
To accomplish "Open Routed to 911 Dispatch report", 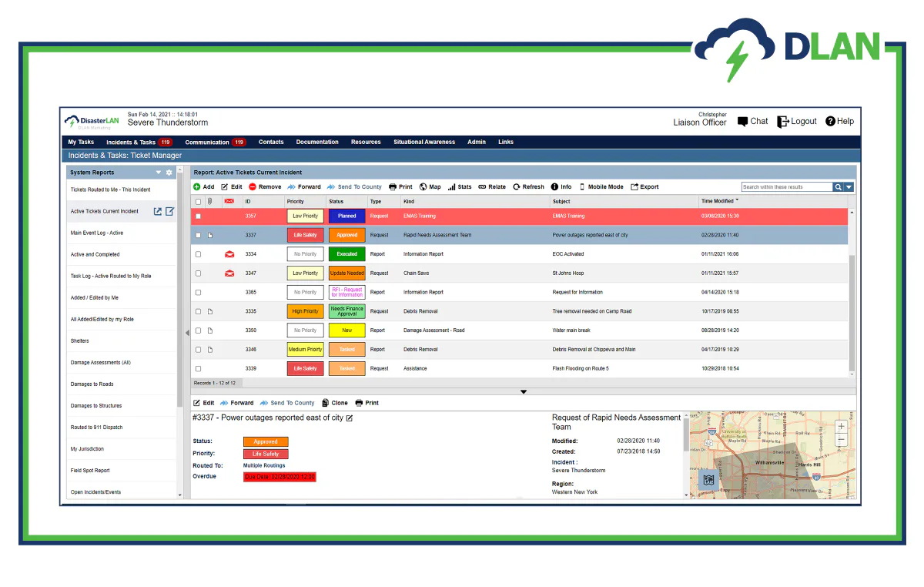I will point(96,427).
